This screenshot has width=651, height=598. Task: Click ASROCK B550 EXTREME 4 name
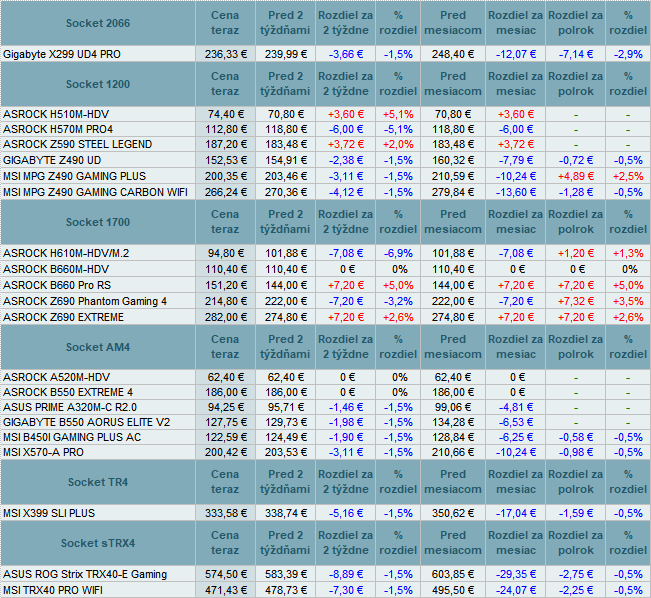(x=68, y=392)
